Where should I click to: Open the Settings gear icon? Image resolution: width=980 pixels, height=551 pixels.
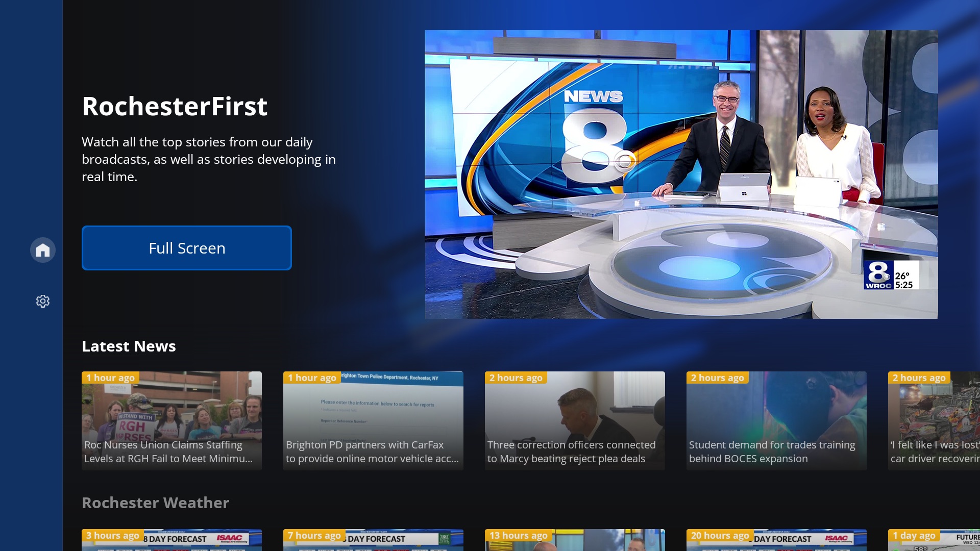[43, 301]
